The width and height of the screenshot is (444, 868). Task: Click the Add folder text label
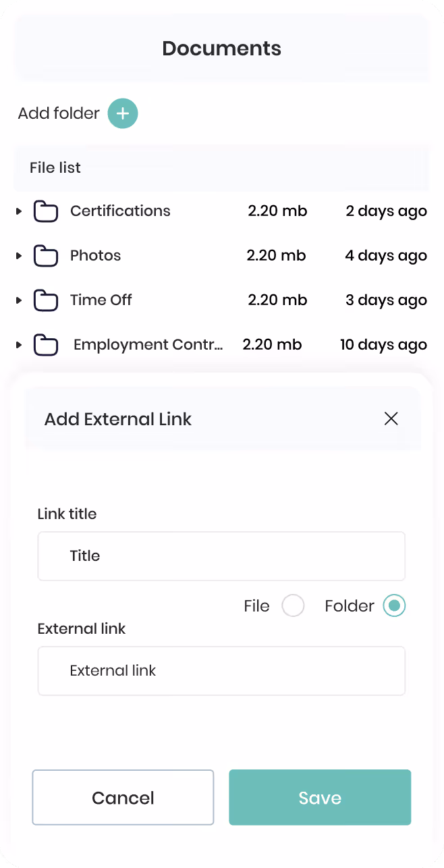tap(59, 113)
